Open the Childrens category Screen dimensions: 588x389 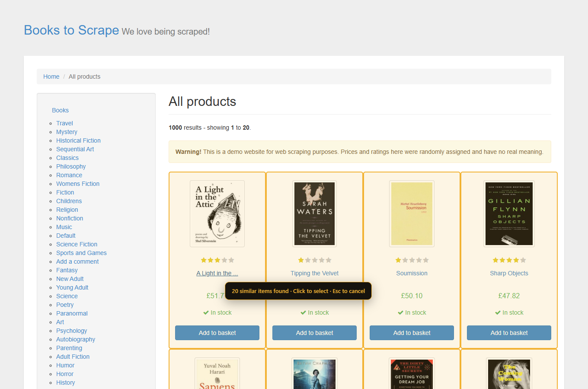[x=69, y=201]
